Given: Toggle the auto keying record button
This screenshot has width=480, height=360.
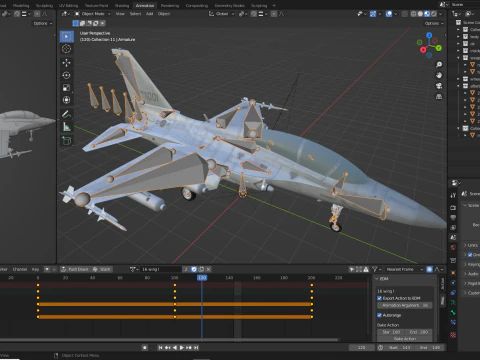Looking at the screenshot, I should click(x=145, y=348).
